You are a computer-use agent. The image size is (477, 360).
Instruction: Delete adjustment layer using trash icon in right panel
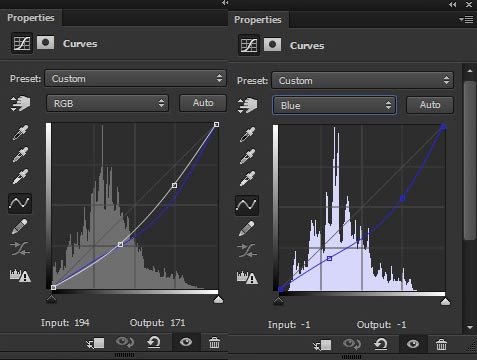click(x=441, y=344)
